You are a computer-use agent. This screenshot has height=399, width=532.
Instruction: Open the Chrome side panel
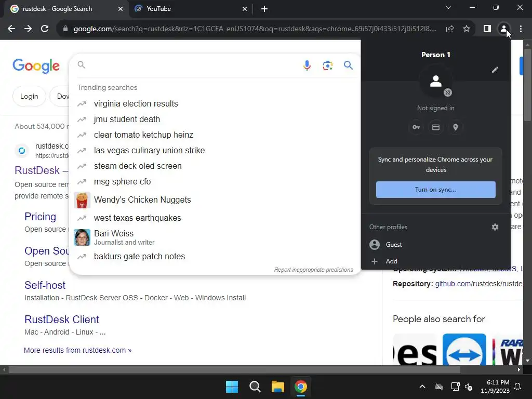[487, 29]
